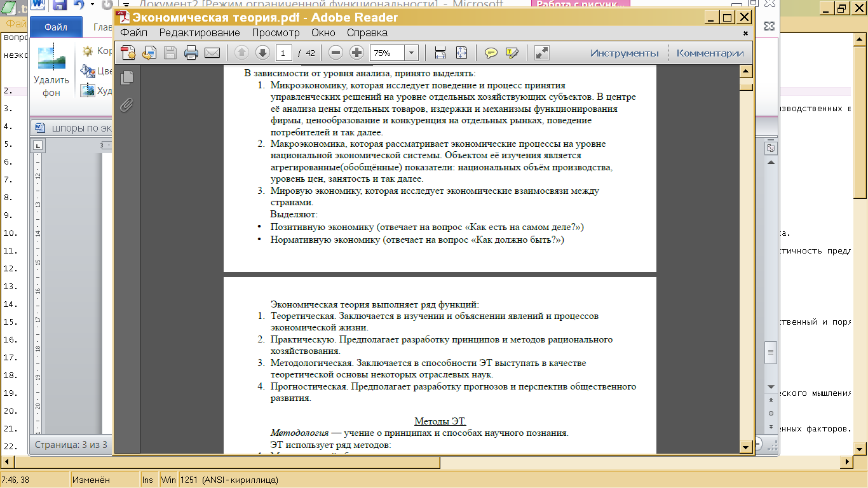This screenshot has width=868, height=488.
Task: Click Word scrollbar next page double arrow
Action: [771, 426]
